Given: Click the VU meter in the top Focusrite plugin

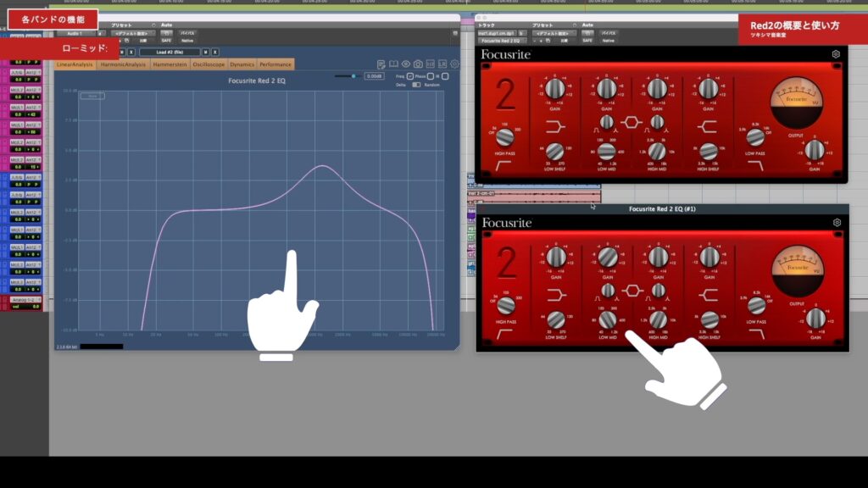Looking at the screenshot, I should click(797, 103).
